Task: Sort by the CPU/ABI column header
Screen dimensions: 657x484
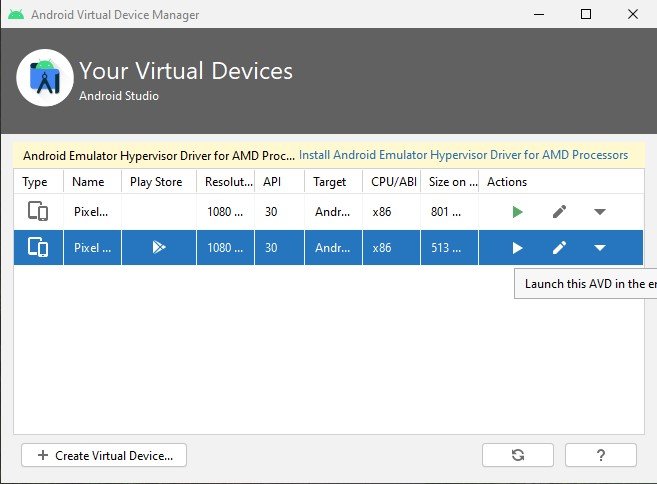Action: coord(392,182)
